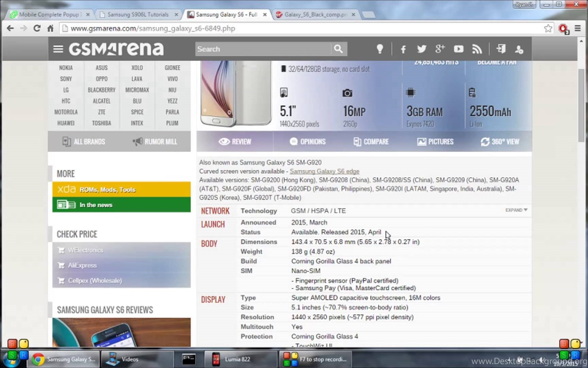Click the address bar URL
The height and width of the screenshot is (368, 588).
pos(153,28)
